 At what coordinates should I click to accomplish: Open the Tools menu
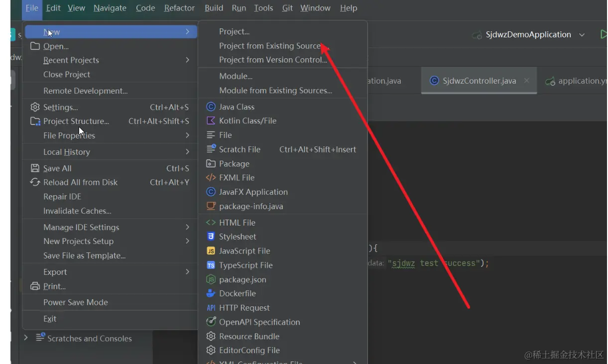point(263,8)
